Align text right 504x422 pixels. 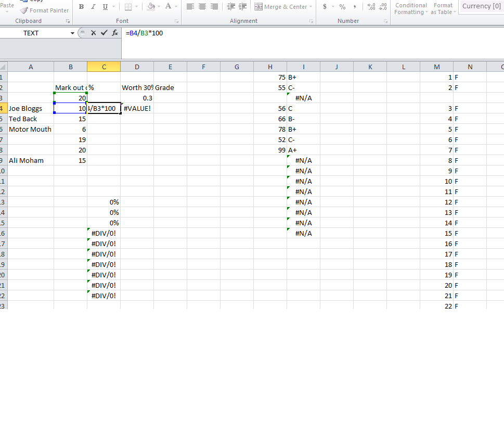(214, 6)
